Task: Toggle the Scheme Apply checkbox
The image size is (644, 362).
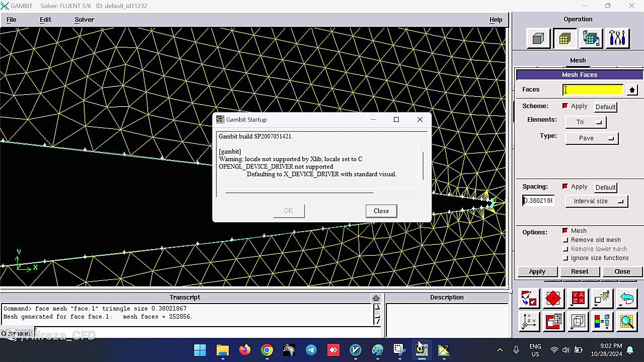Action: coord(565,106)
